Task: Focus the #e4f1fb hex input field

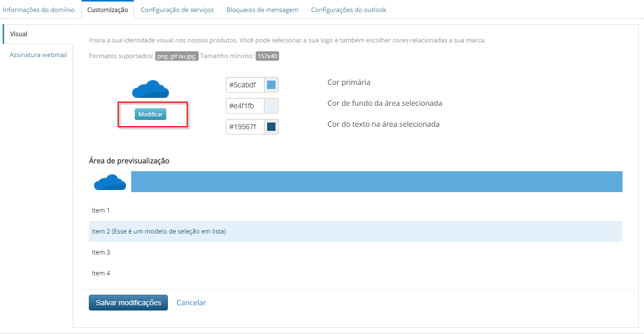Action: (245, 106)
